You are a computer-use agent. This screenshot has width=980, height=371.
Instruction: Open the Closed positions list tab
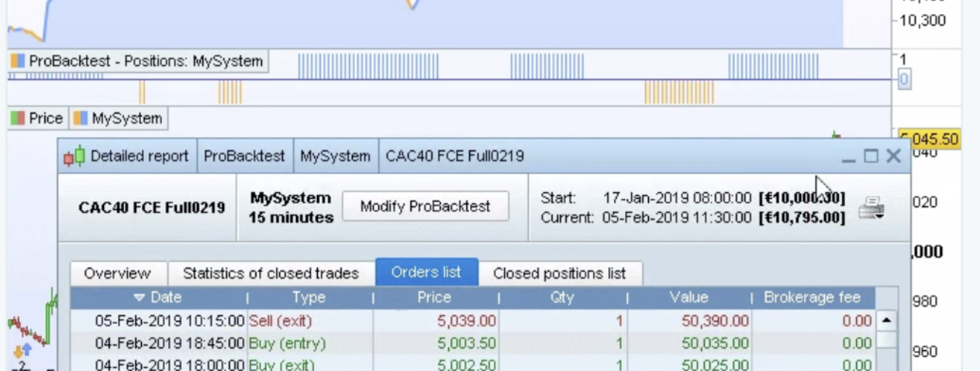(x=560, y=273)
